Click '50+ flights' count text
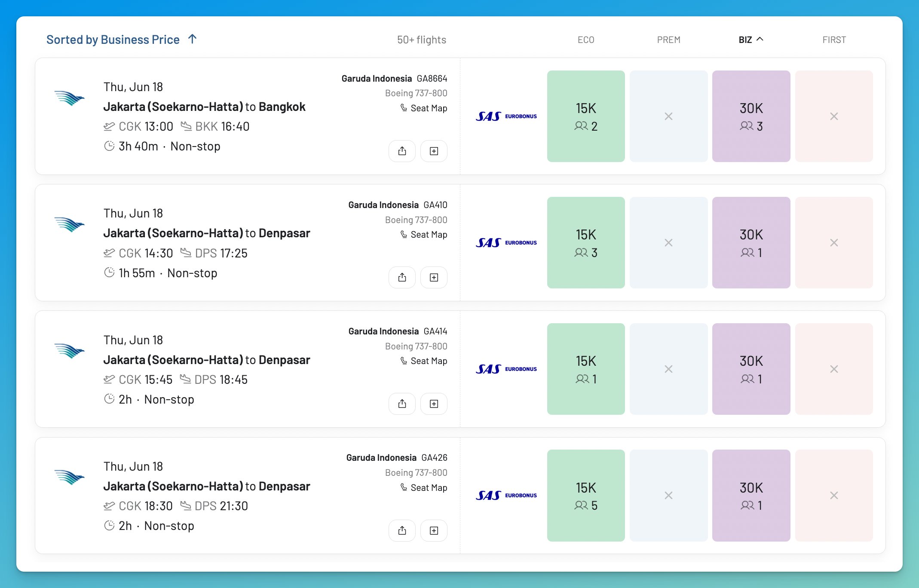The width and height of the screenshot is (919, 588). tap(422, 40)
